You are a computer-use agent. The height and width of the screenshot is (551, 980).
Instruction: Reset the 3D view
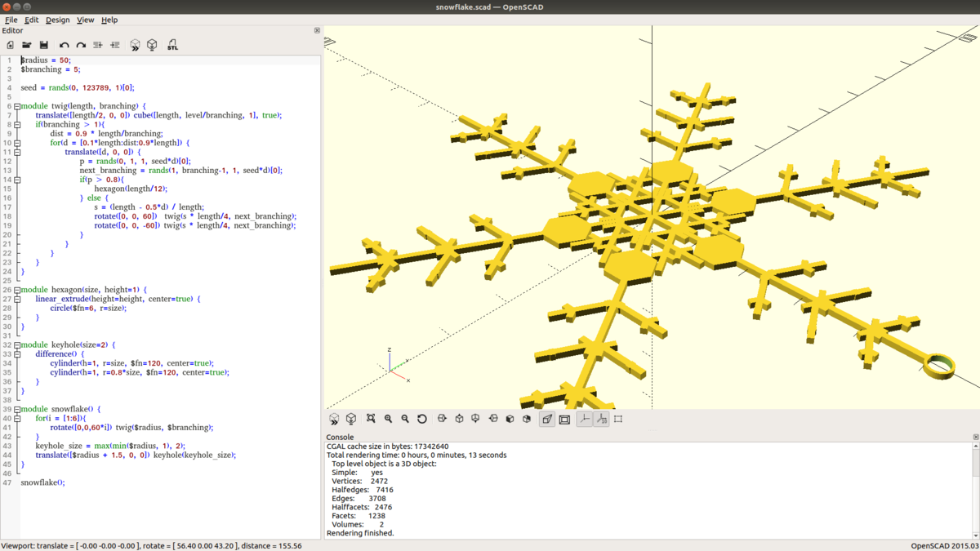[x=422, y=419]
